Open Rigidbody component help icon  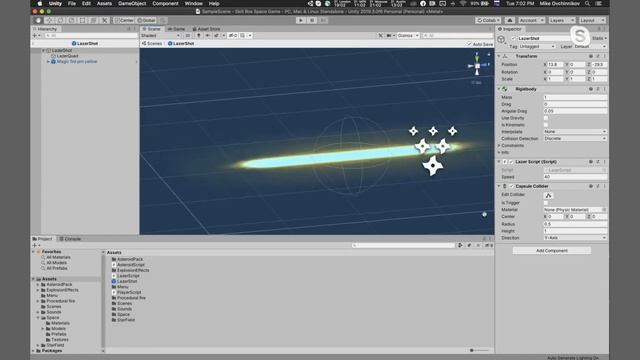pyautogui.click(x=591, y=89)
